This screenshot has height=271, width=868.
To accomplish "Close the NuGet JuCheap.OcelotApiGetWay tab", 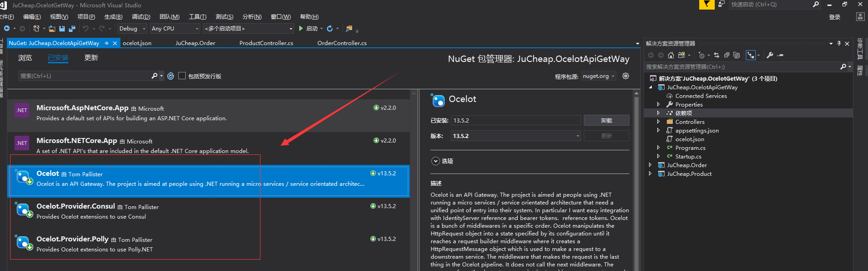I will coord(115,43).
